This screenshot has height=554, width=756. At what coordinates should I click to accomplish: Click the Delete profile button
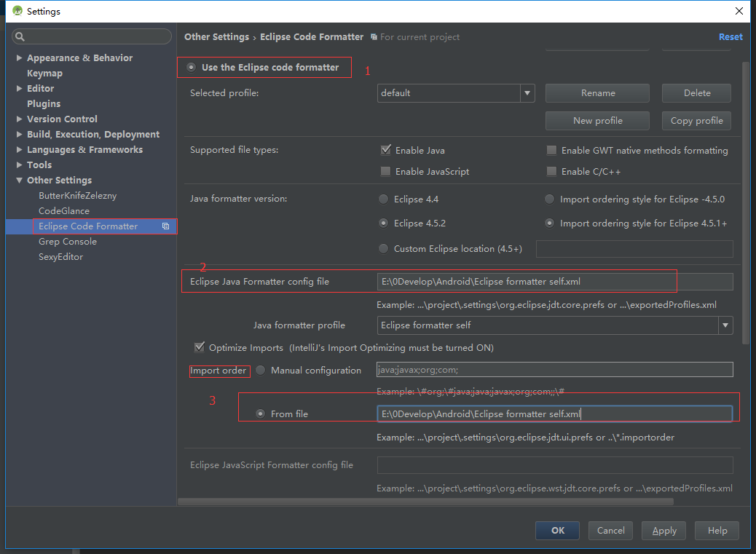click(697, 93)
